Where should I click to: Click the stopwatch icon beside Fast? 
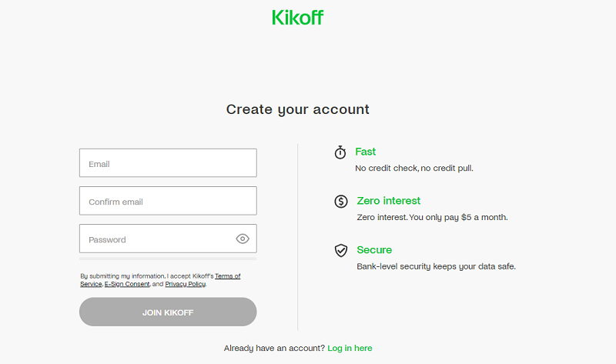[340, 152]
